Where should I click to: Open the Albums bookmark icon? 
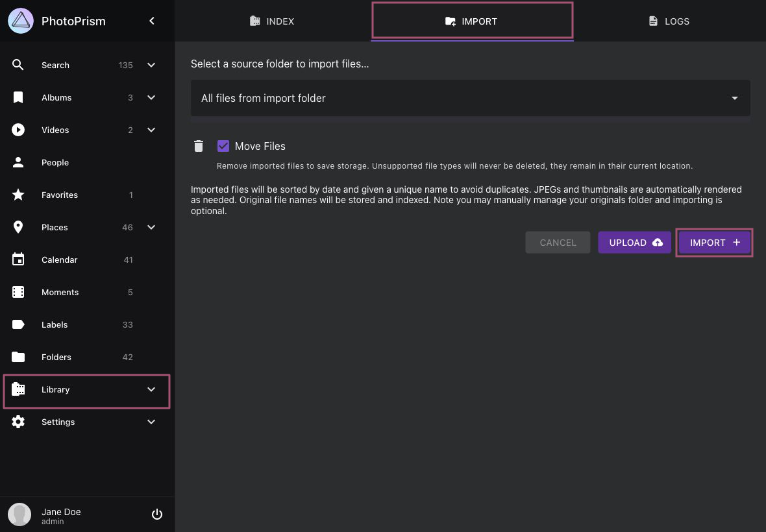(18, 97)
